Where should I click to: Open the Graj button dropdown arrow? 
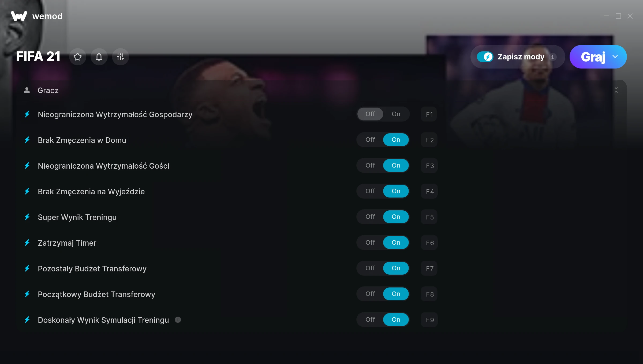[x=615, y=57]
